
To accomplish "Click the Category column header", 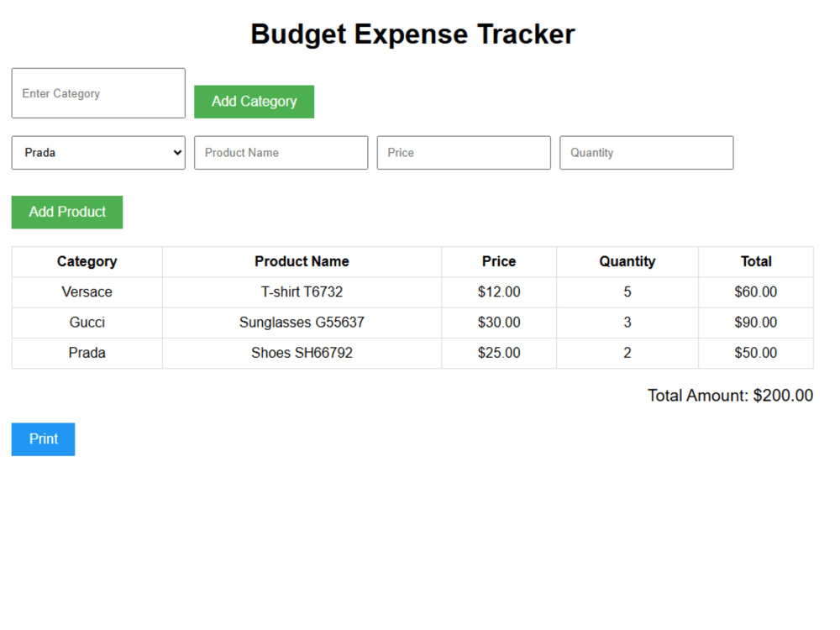I will coord(87,262).
